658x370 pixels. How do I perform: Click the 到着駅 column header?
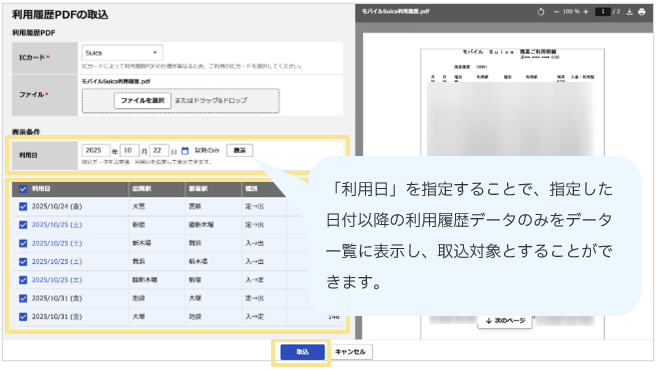(198, 189)
